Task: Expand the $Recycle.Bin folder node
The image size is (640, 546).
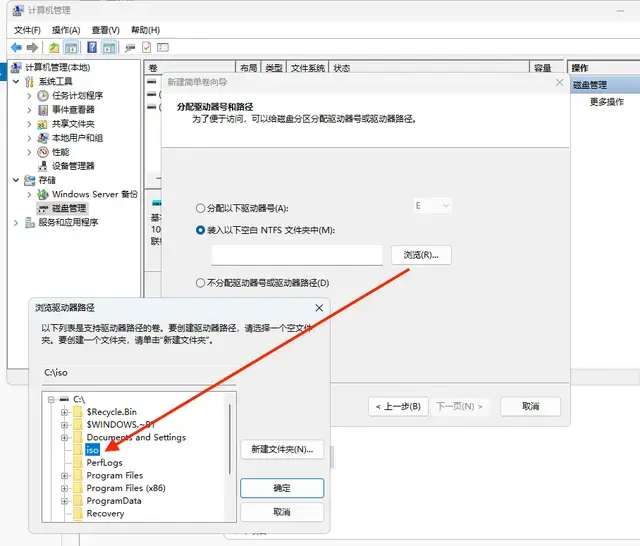Action: pyautogui.click(x=64, y=412)
